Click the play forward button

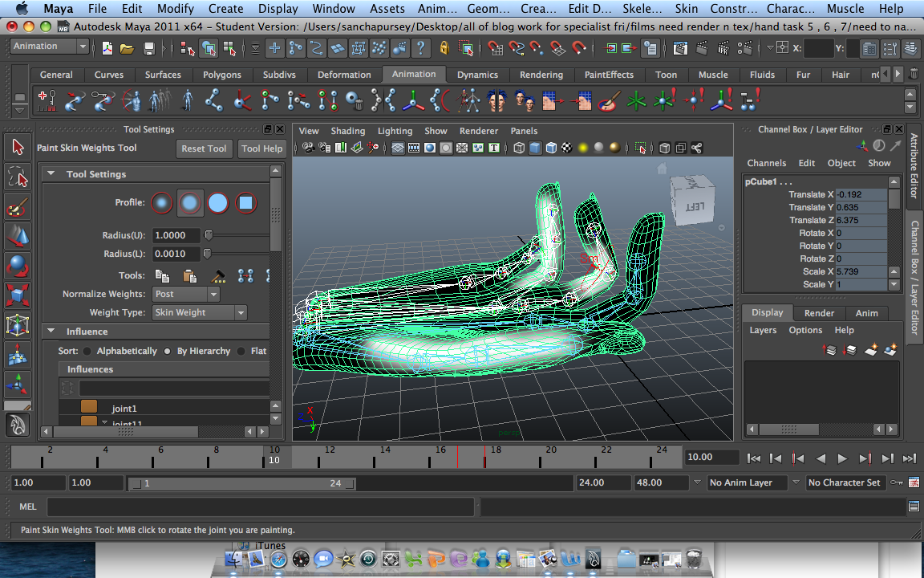point(842,458)
